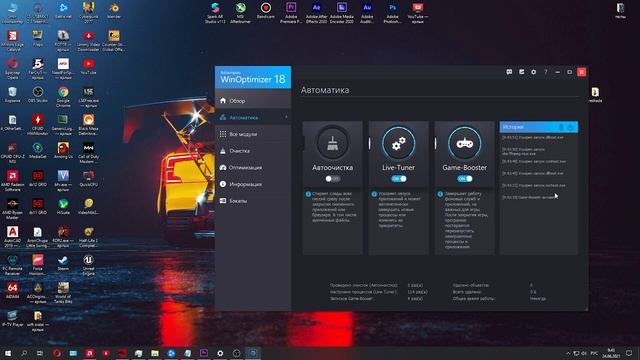This screenshot has height=360, width=640.
Task: Open Bandicam desktop shortcut
Action: [x=266, y=11]
